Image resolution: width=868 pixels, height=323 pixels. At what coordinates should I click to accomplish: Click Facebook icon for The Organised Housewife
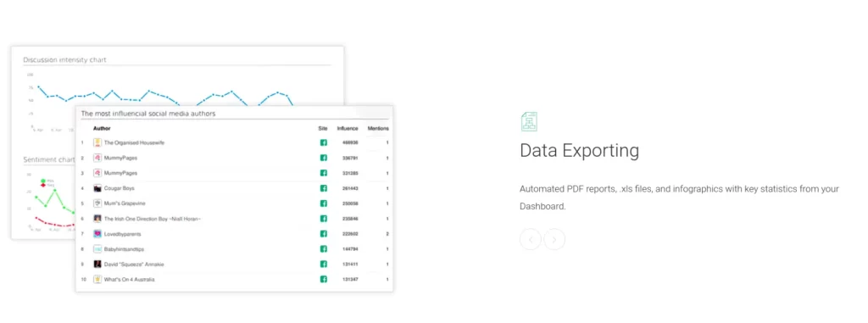pos(323,142)
